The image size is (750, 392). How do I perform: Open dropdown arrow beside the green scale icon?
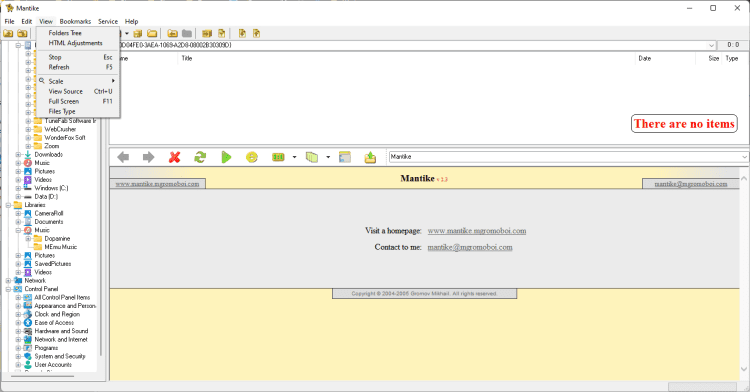[294, 157]
